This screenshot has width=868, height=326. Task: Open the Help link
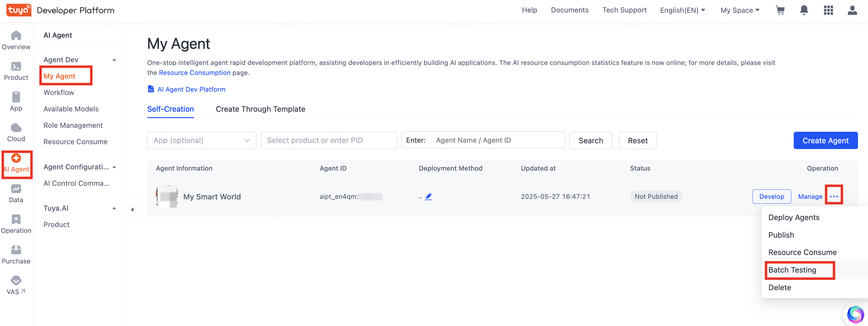click(x=529, y=10)
